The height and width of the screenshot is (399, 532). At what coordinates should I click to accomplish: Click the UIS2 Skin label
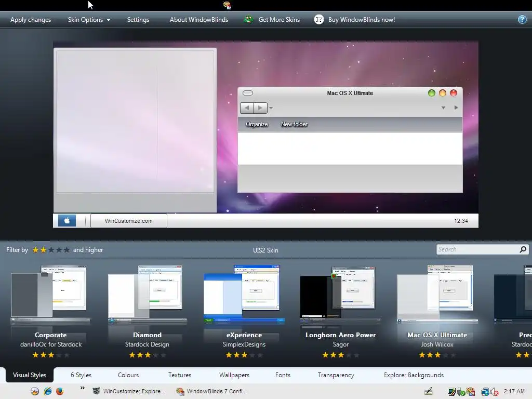coord(265,250)
